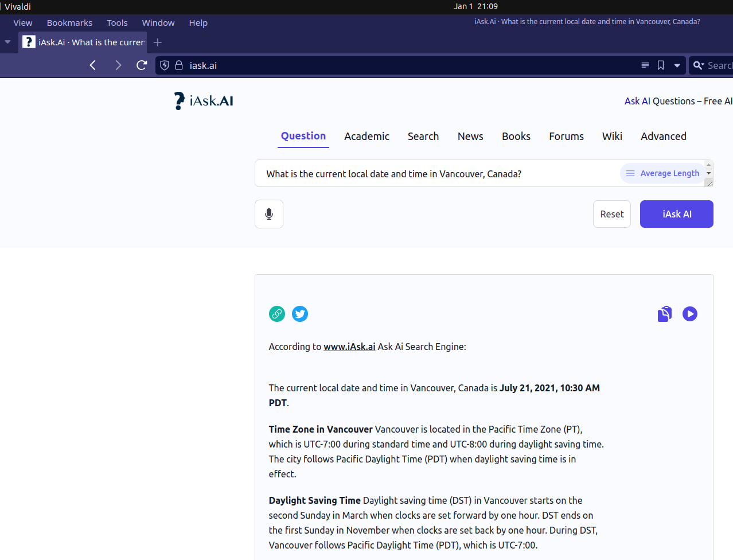Click the browser forward arrow
Image resolution: width=733 pixels, height=560 pixels.
pyautogui.click(x=118, y=65)
